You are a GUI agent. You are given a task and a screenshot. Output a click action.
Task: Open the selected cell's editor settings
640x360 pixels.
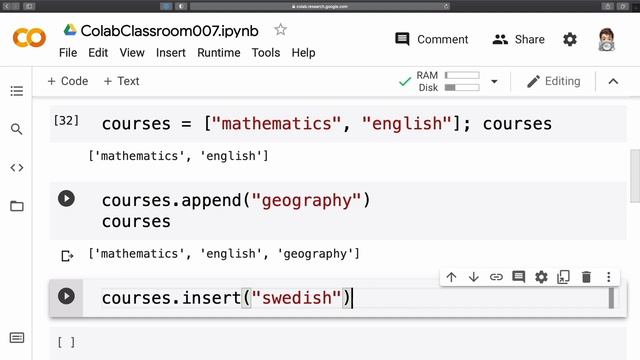541,277
